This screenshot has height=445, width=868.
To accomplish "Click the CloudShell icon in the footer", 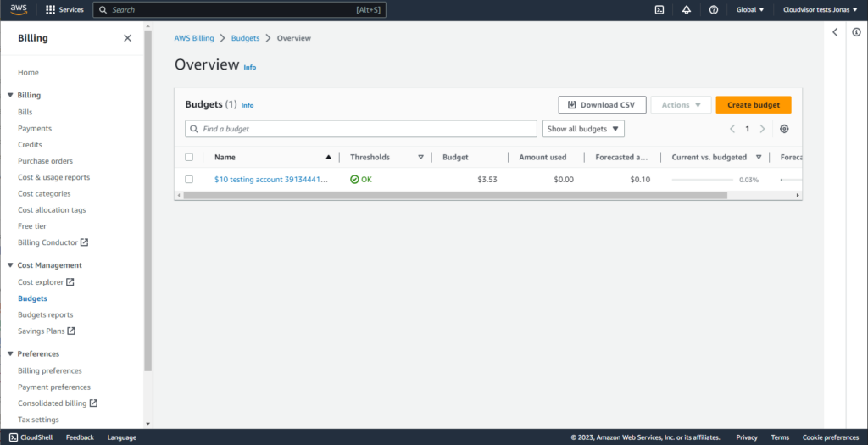I will pos(14,437).
